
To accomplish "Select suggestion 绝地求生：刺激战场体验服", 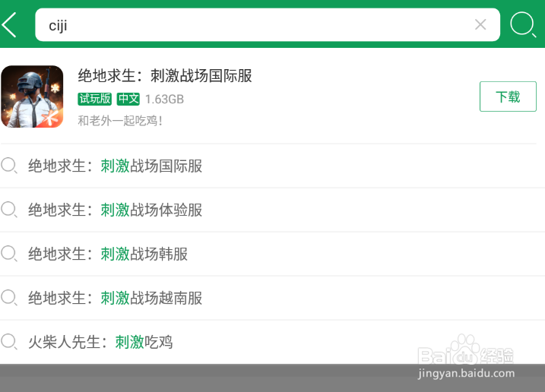I will tap(272, 210).
